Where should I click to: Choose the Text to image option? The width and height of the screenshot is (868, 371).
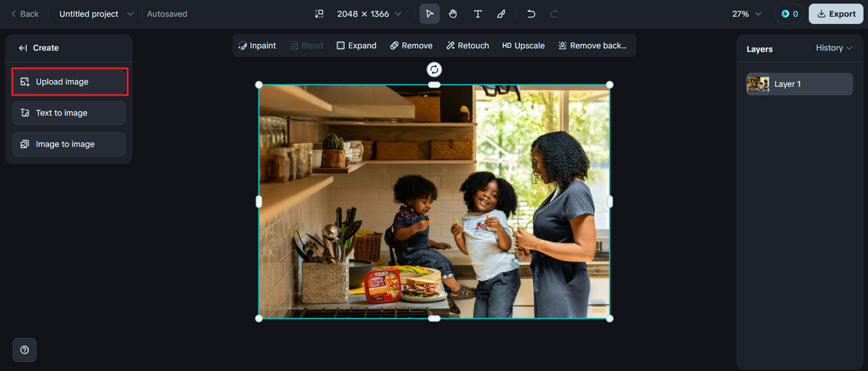pos(69,113)
